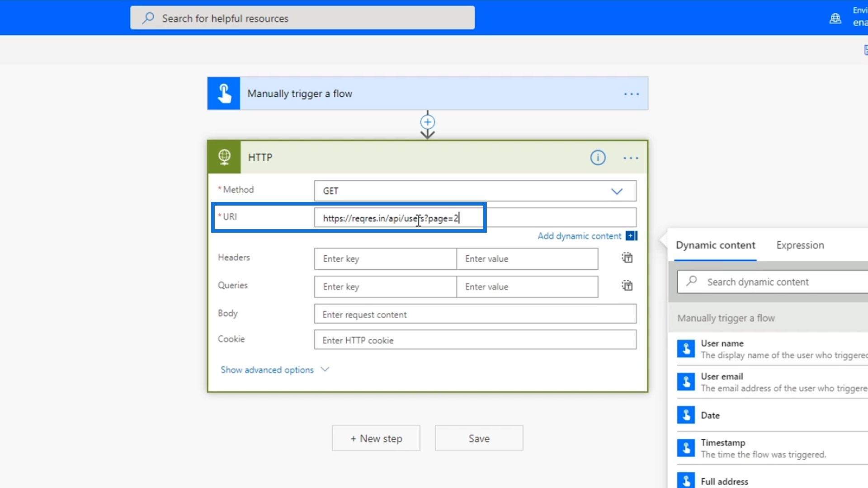Screen dimensions: 868x488
Task: Click the HTTP action info icon
Action: pos(598,158)
